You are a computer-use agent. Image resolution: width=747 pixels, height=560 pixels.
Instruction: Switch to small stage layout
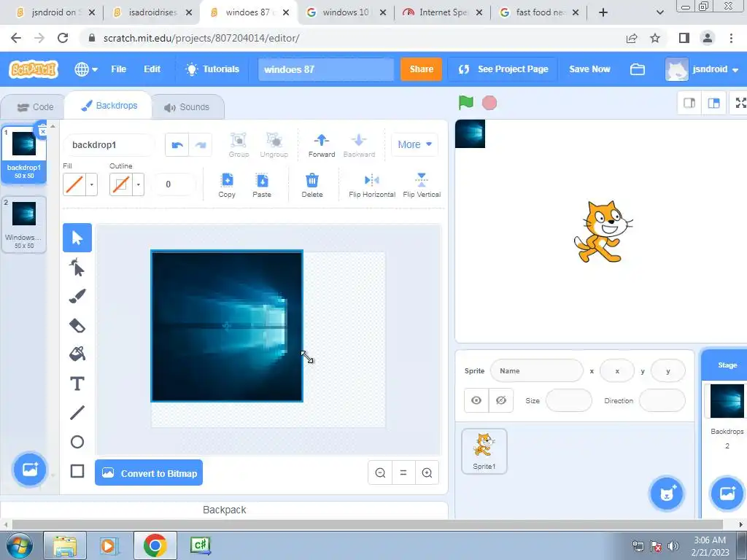pyautogui.click(x=689, y=103)
